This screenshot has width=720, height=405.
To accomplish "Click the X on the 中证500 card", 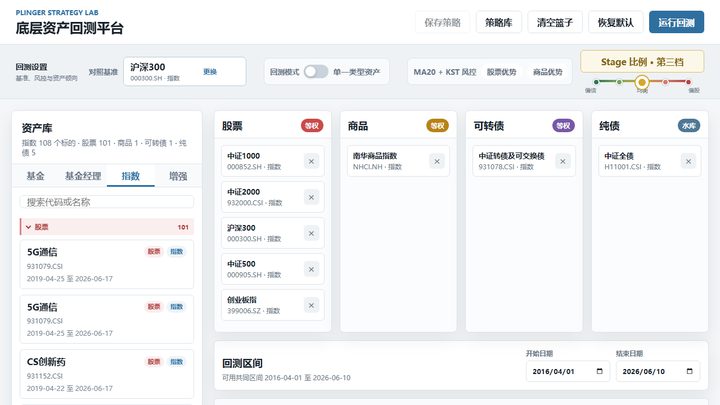I will tap(311, 269).
